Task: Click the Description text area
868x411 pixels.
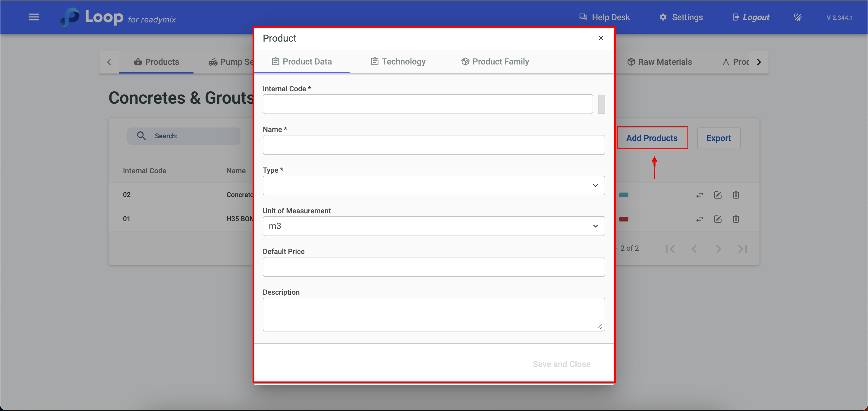Action: pos(433,314)
